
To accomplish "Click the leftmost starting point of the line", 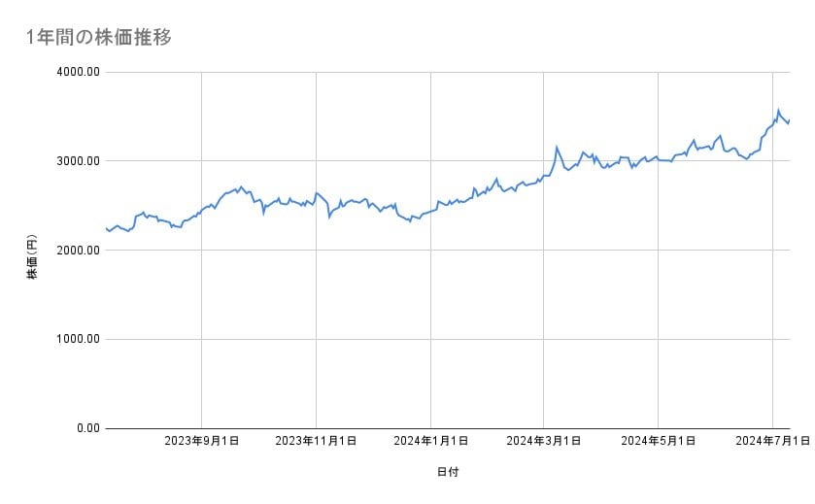I will pyautogui.click(x=105, y=227).
